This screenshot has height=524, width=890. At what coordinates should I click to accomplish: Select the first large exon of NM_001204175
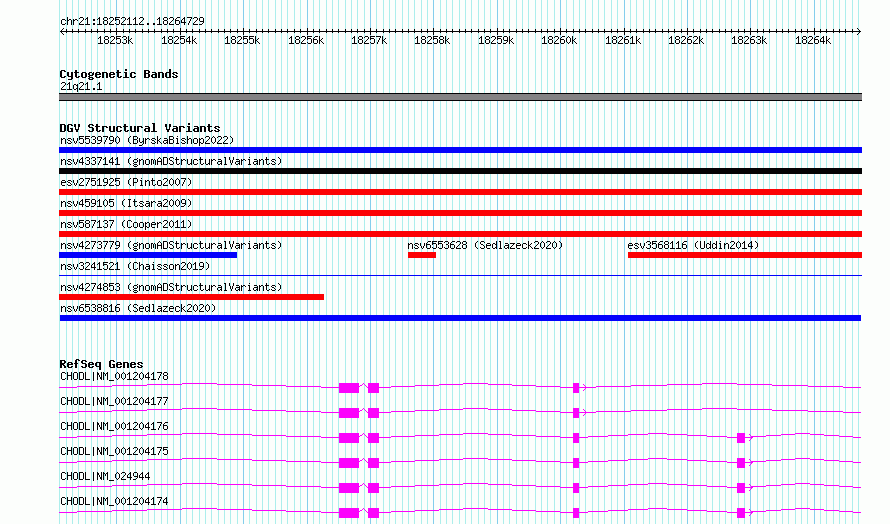pyautogui.click(x=349, y=463)
